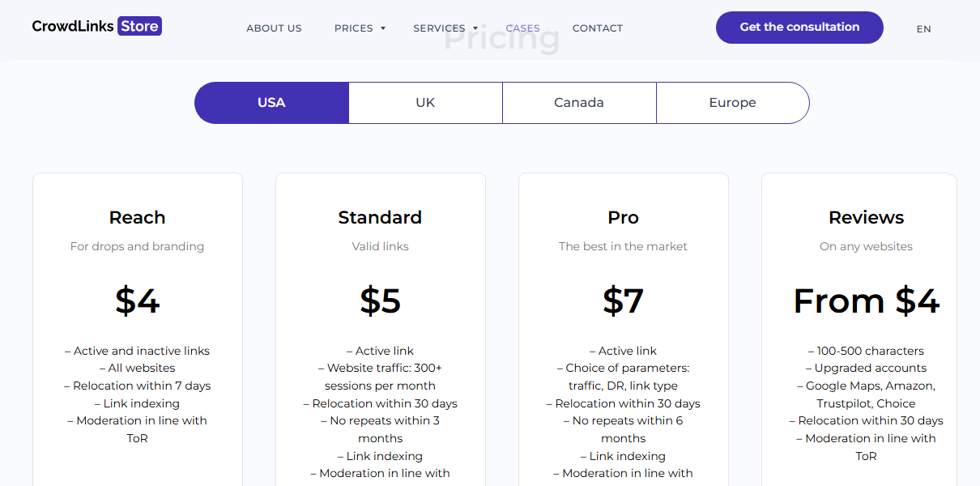Click the Store badge in the logo
The image size is (980, 486).
[x=139, y=25]
